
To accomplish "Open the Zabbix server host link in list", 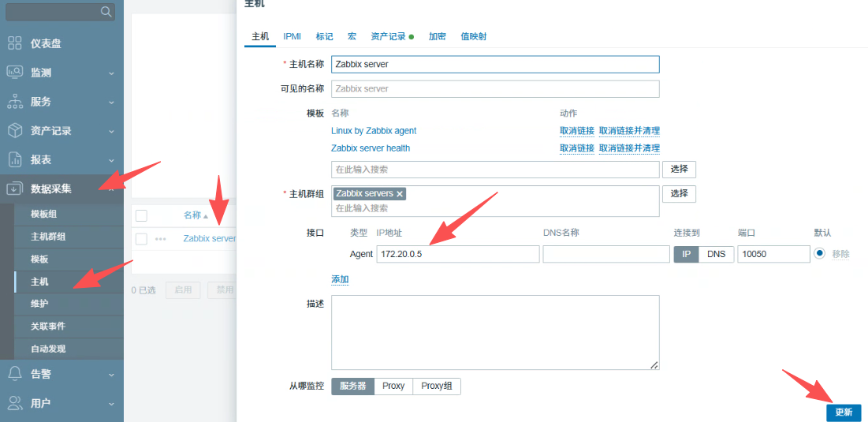I will pyautogui.click(x=209, y=239).
